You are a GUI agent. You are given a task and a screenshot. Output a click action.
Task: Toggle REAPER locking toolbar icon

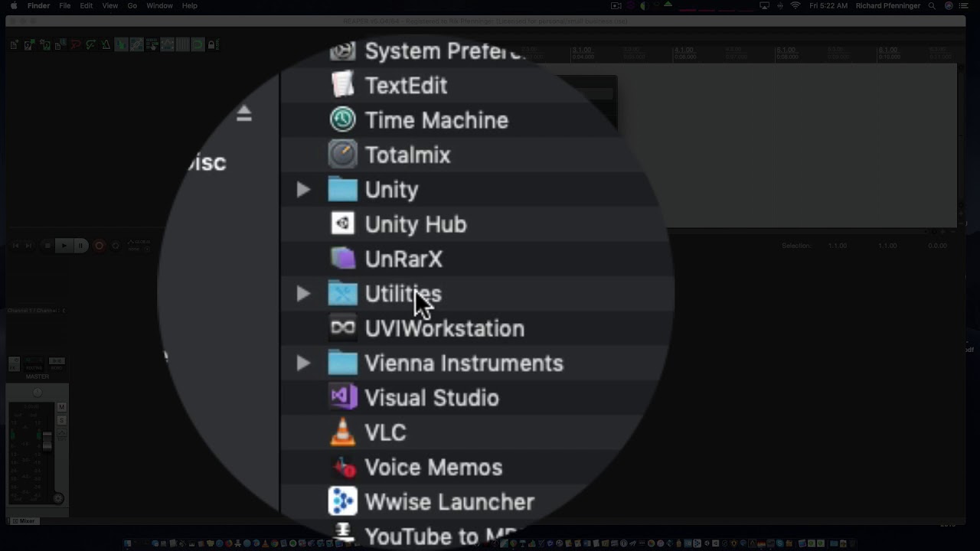click(214, 45)
